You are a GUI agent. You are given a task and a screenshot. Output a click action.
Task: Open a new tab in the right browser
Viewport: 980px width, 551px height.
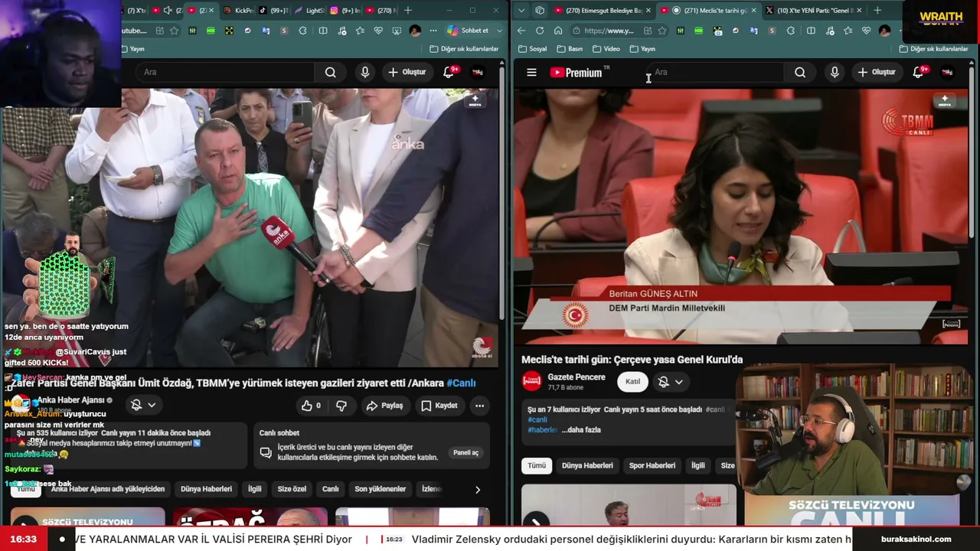[877, 11]
